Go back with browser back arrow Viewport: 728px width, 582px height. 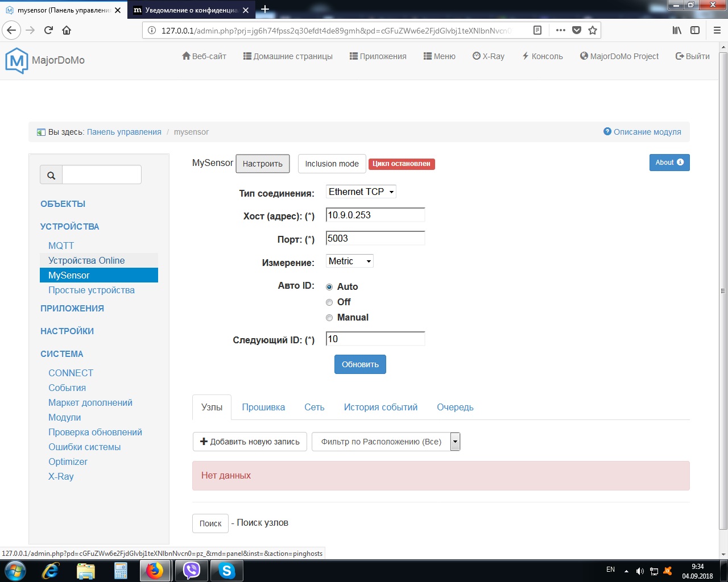[x=12, y=30]
